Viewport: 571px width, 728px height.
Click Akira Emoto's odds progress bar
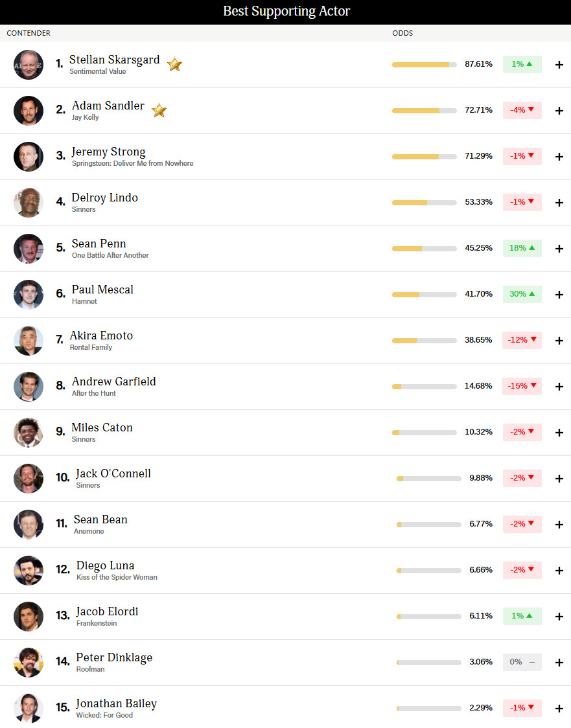tap(424, 341)
